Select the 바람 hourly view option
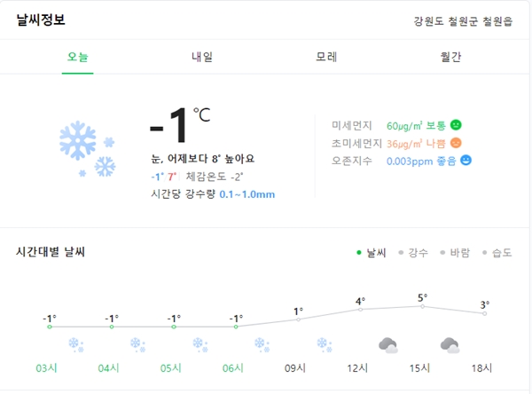 (455, 253)
